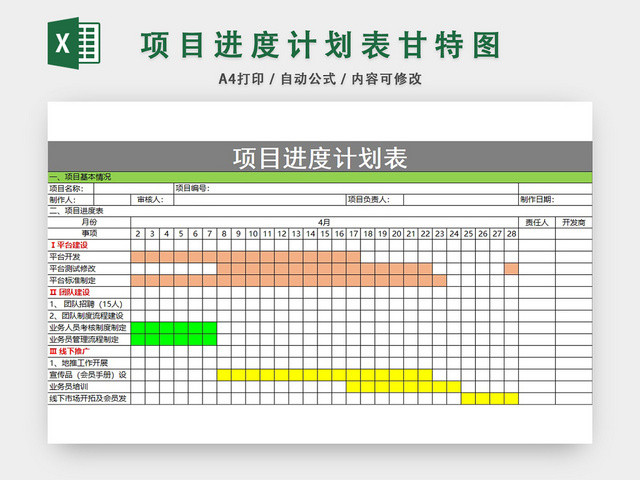Click the 线下市场开拓及会员发 row label

click(89, 399)
